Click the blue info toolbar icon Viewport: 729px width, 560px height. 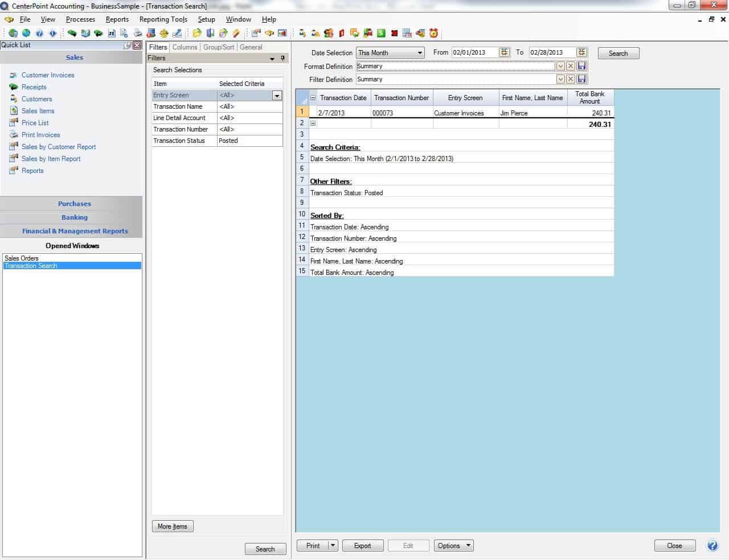pyautogui.click(x=52, y=33)
